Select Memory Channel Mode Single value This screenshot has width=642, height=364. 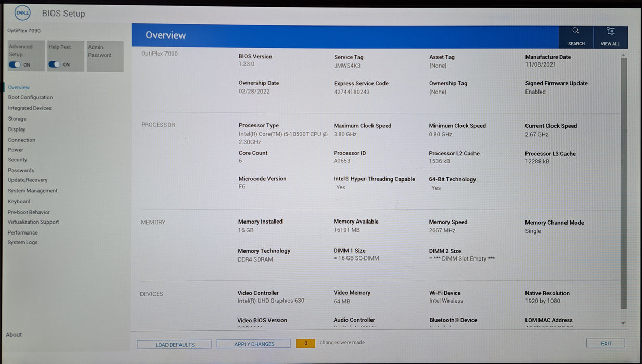tap(533, 231)
